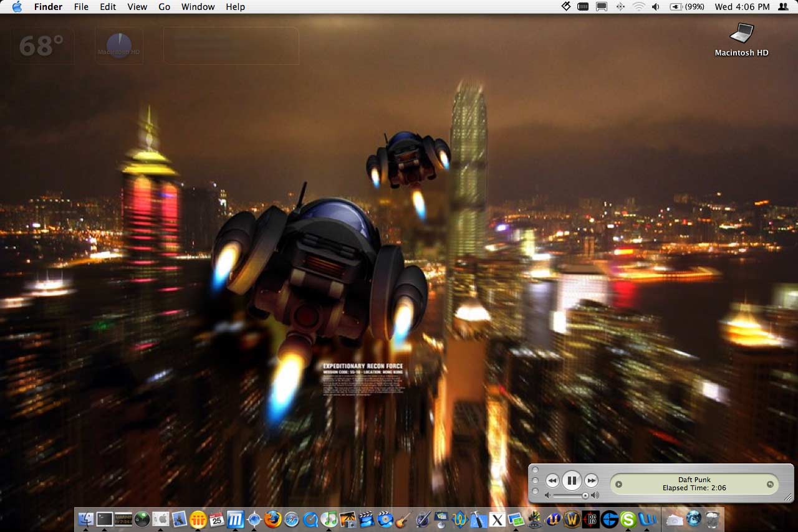Open the Help menu
Image resolution: width=798 pixels, height=532 pixels.
[x=236, y=7]
